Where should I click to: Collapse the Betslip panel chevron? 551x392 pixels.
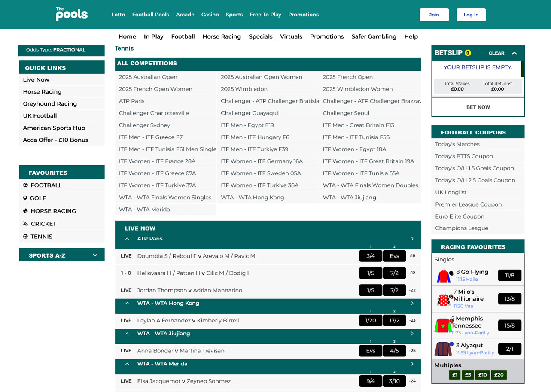coord(514,53)
